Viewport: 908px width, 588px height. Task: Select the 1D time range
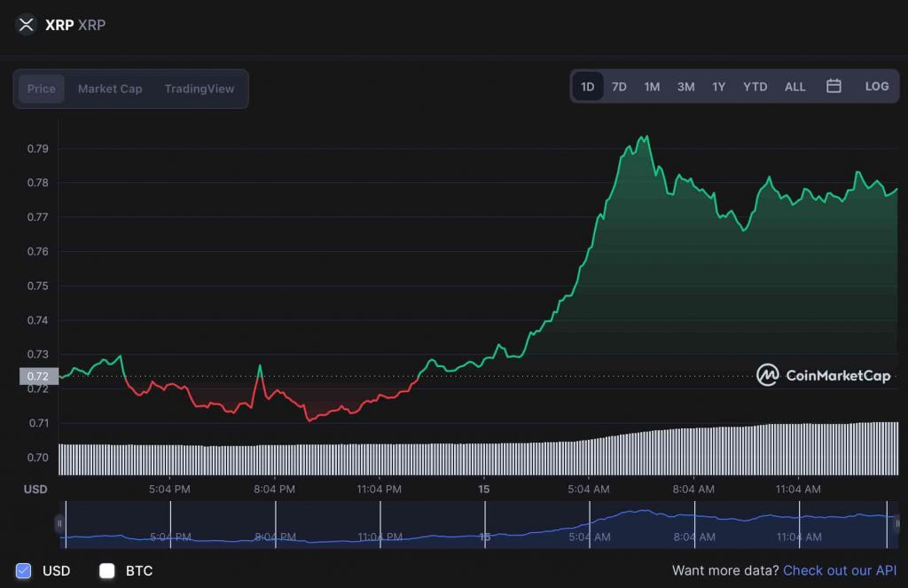point(588,86)
